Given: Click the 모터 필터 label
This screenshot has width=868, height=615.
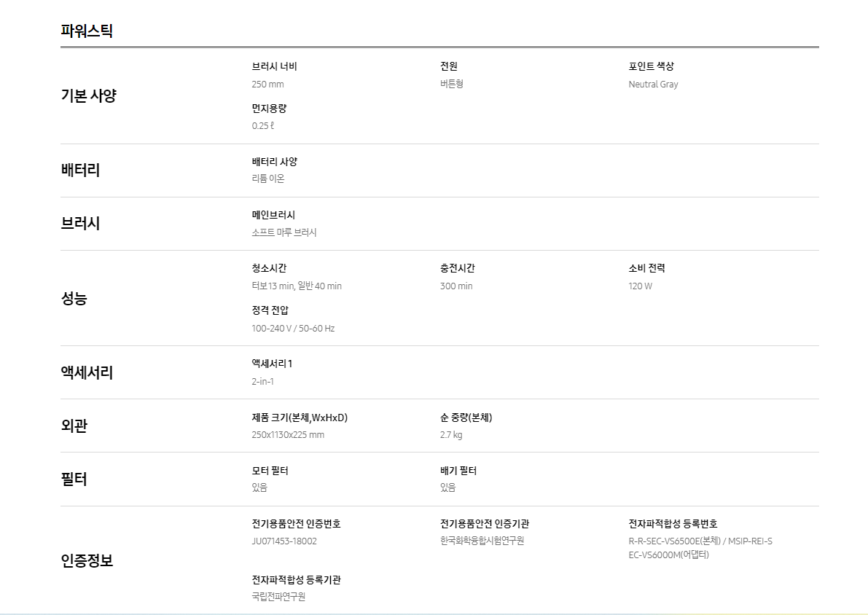Looking at the screenshot, I should point(270,471).
